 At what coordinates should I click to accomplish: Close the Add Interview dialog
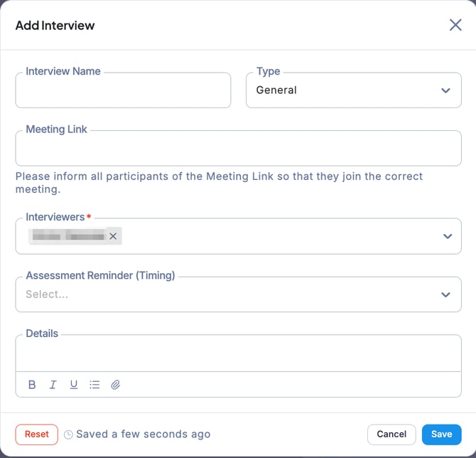[455, 25]
